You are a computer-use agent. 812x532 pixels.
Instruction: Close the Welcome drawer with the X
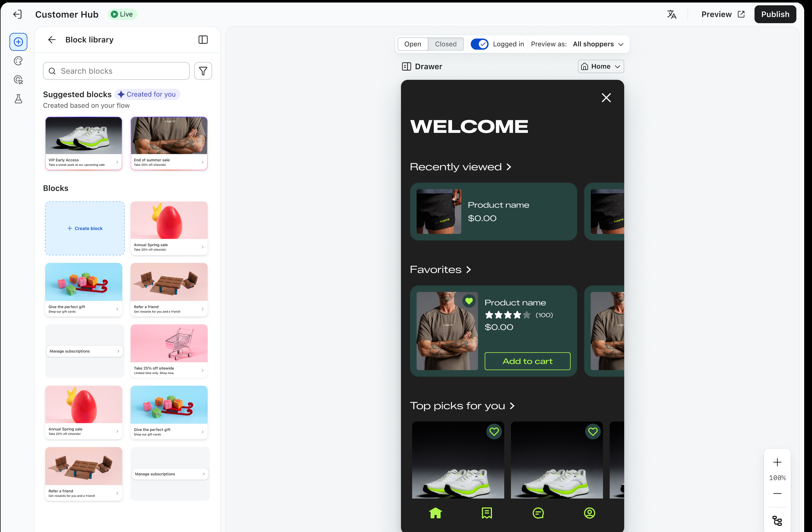[x=606, y=98]
